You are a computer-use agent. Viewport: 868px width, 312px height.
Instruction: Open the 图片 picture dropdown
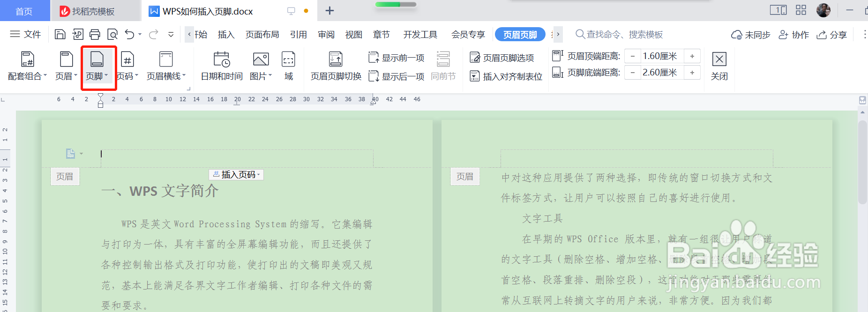coord(261,66)
